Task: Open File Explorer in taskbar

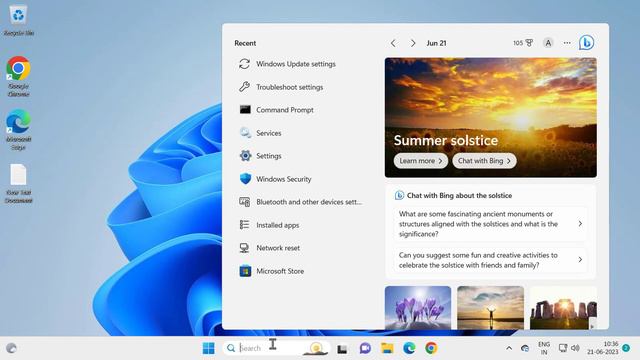Action: (387, 348)
